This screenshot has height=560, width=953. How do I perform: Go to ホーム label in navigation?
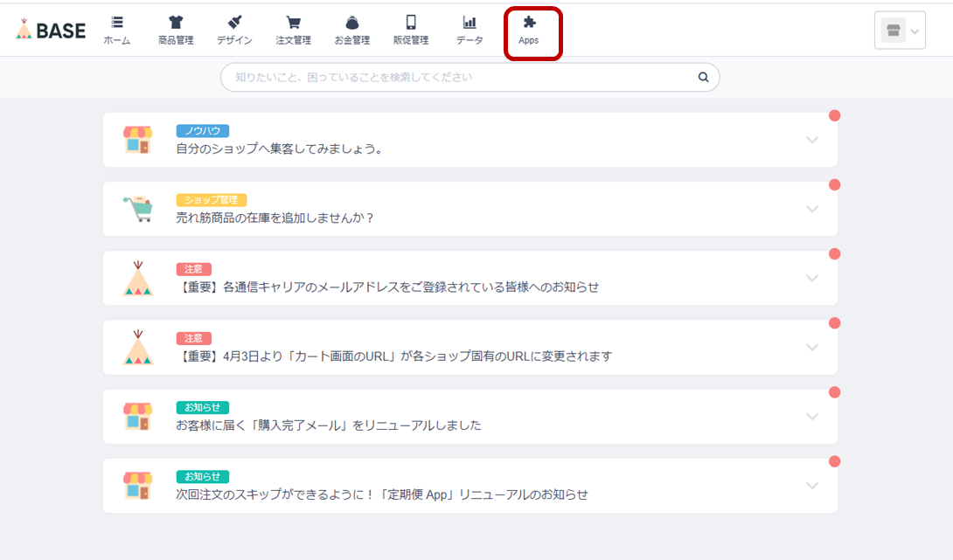pos(116,41)
